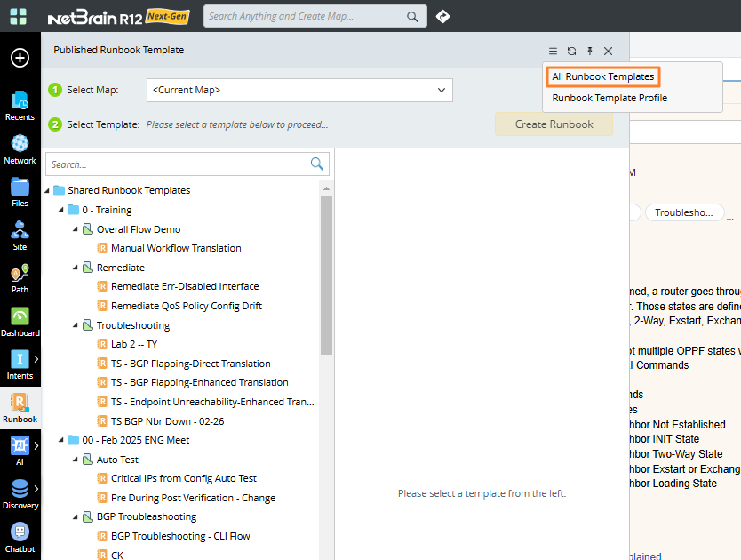Select TS - BGP Flapping-Enhanced Translation
The height and width of the screenshot is (560, 741).
tap(199, 382)
